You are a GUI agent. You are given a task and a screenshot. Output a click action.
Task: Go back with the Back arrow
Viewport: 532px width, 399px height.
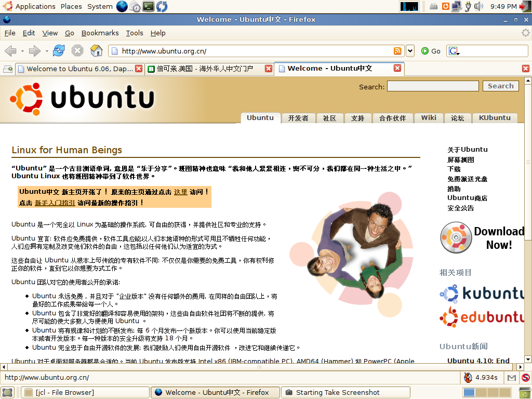coord(10,51)
